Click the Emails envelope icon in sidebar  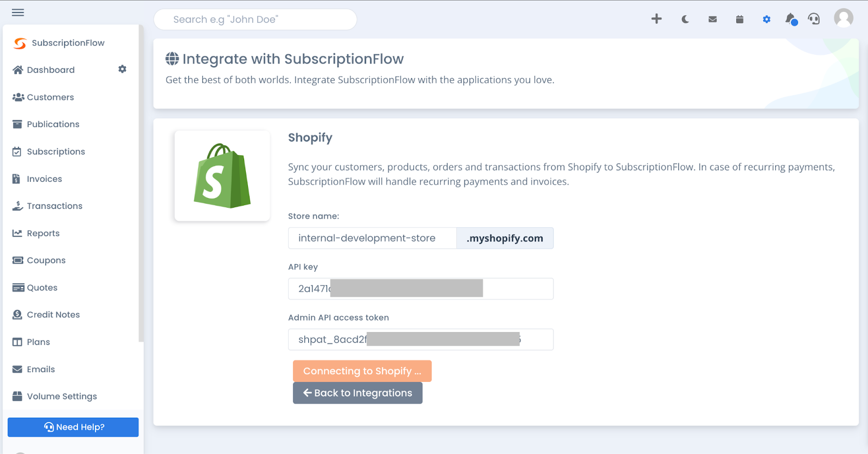click(17, 369)
